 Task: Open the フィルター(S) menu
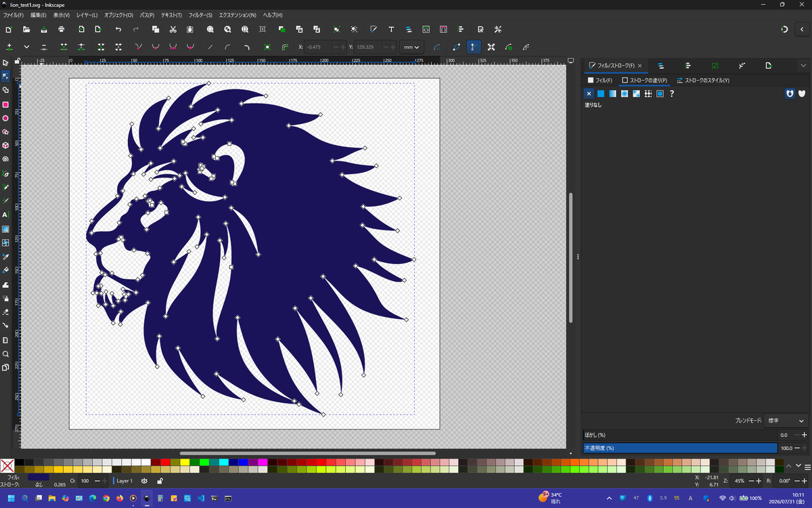(200, 15)
